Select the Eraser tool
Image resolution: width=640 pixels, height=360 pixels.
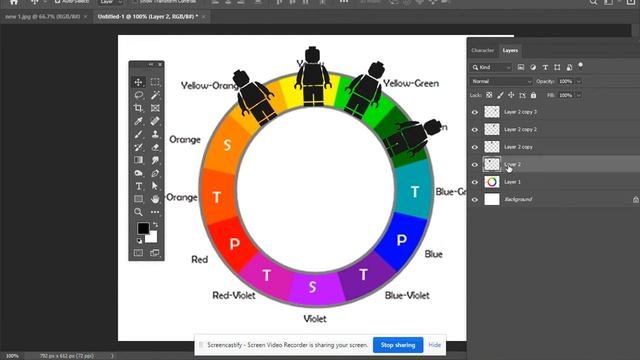(x=155, y=147)
